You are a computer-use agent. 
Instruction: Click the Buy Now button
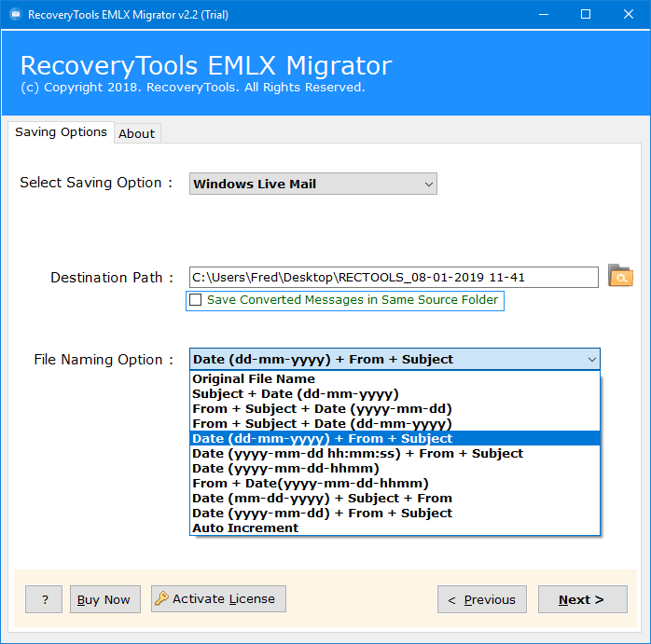point(105,599)
